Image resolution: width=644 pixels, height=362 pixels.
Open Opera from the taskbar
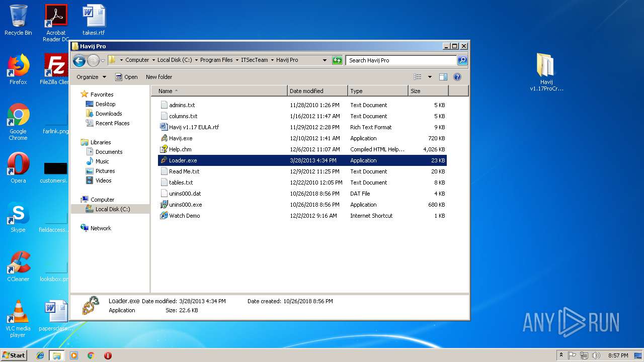108,355
